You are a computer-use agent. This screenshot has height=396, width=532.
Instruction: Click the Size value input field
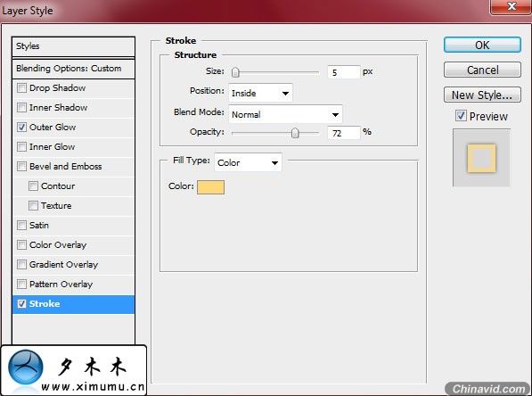(x=343, y=72)
